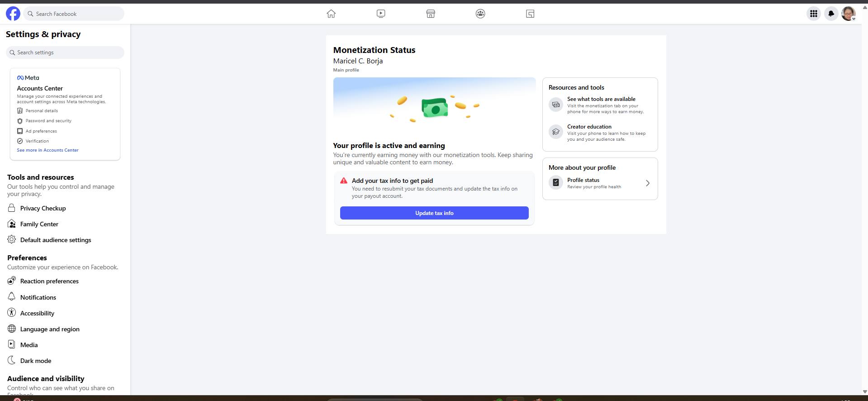Expand Profile status chevron arrow
Image resolution: width=868 pixels, height=401 pixels.
click(x=648, y=183)
